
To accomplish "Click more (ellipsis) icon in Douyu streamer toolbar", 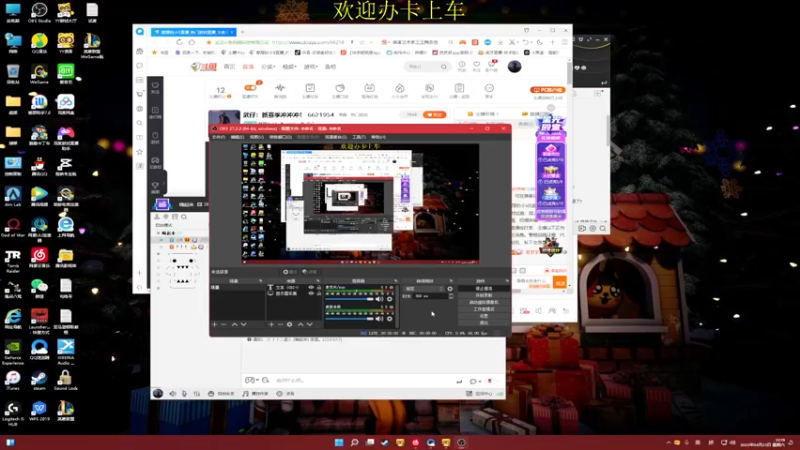I will coord(489,88).
